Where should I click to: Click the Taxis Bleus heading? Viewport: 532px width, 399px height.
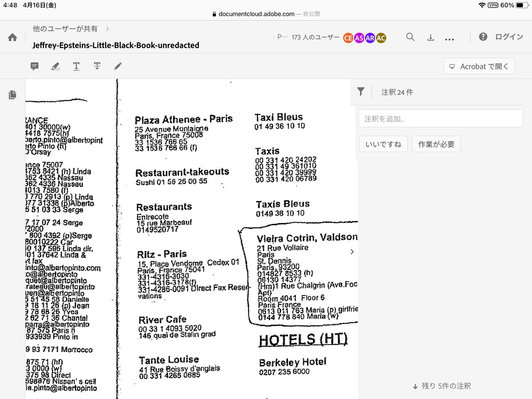click(x=283, y=204)
